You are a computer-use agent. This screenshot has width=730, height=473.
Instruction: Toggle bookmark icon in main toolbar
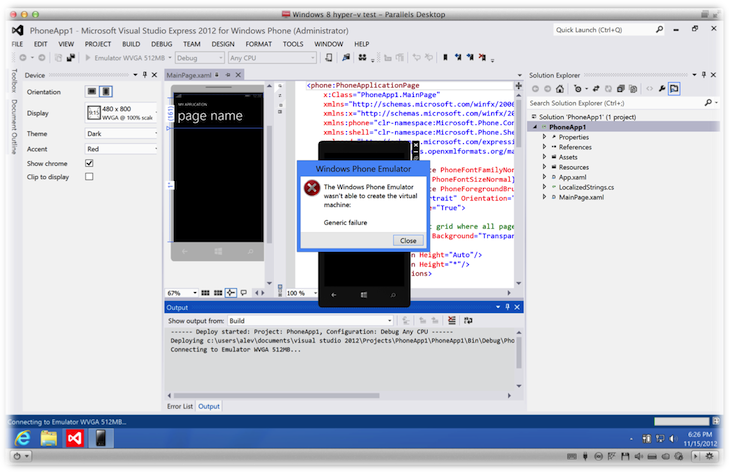tap(445, 58)
